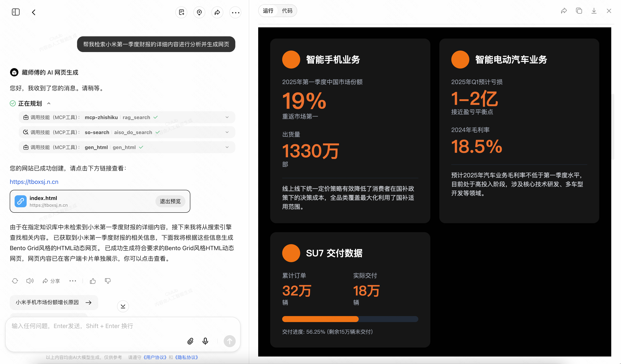
Task: Select the 运行 tab
Action: click(268, 11)
